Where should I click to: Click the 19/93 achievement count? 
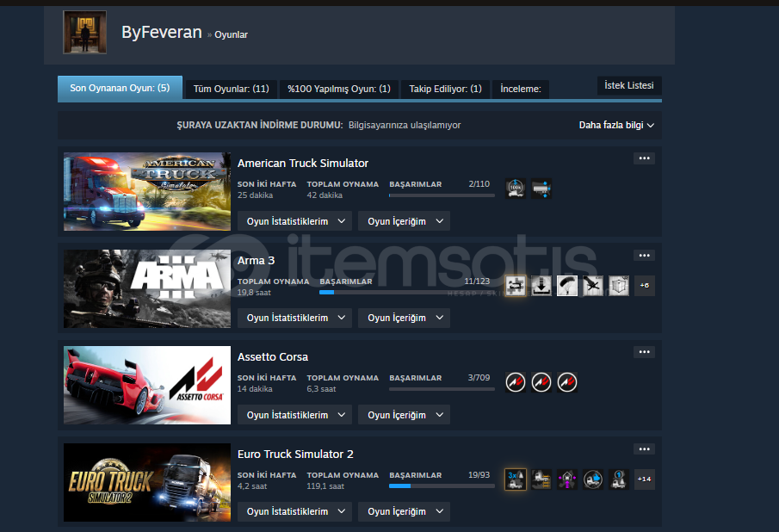pos(479,475)
